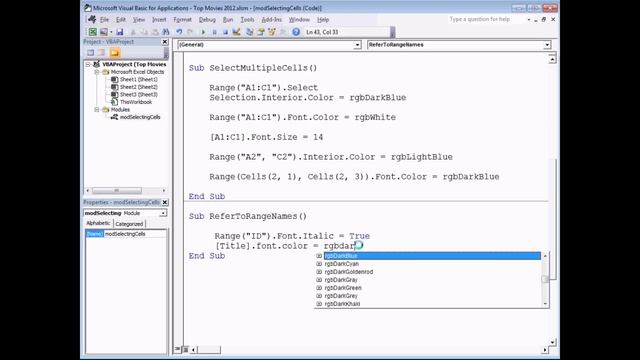Screen dimensions: 640x360
Task: Open the ReferToRangeNames procedure dropdown
Action: [x=547, y=45]
